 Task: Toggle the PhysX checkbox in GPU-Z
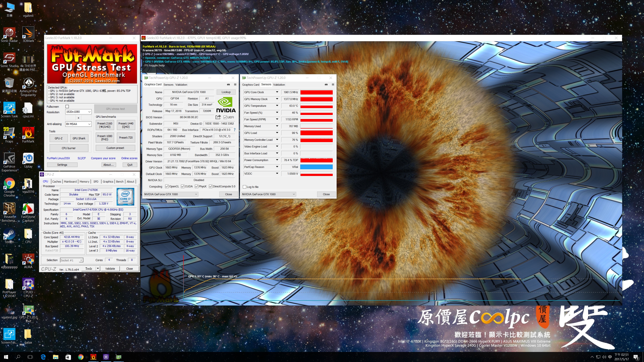coord(197,186)
